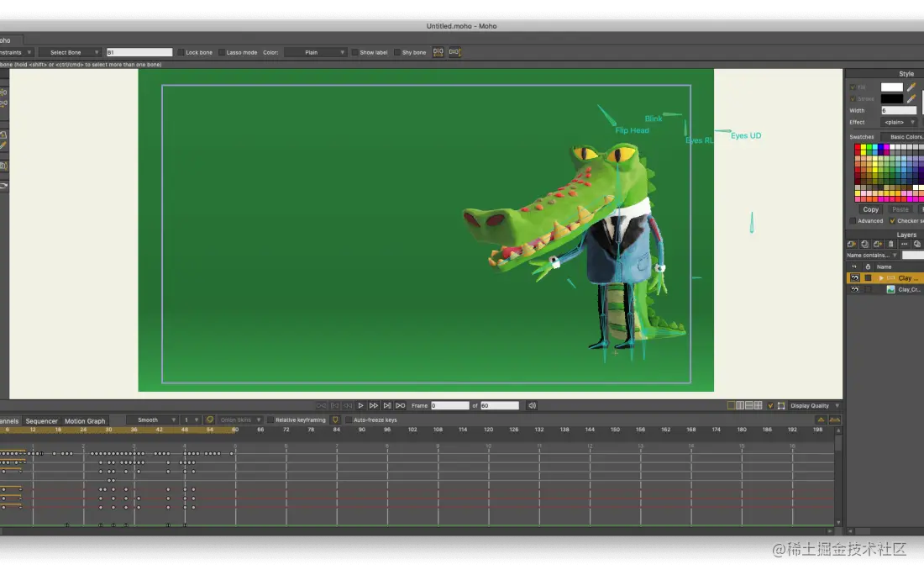
Task: Start playback with the play button
Action: pyautogui.click(x=360, y=406)
